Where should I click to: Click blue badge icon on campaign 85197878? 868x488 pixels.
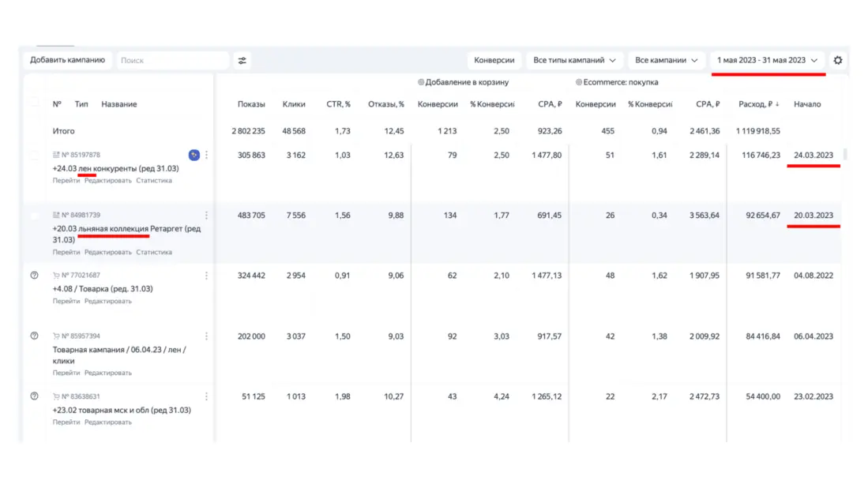[x=194, y=155]
